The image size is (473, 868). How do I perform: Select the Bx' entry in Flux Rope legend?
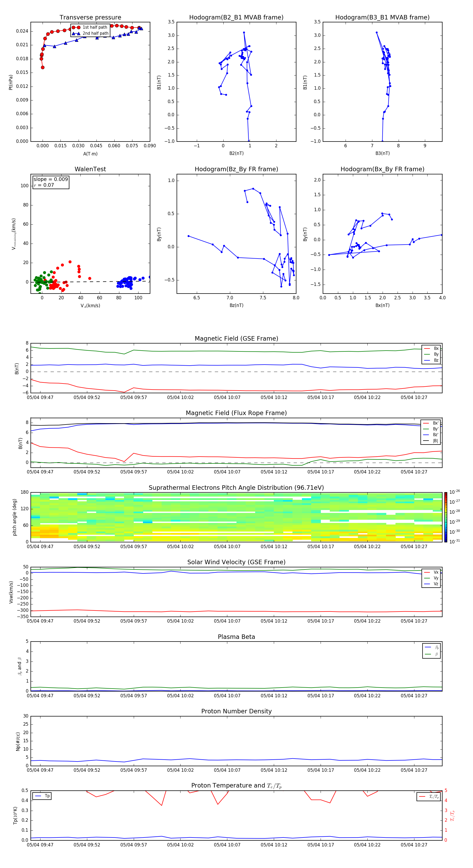point(431,423)
